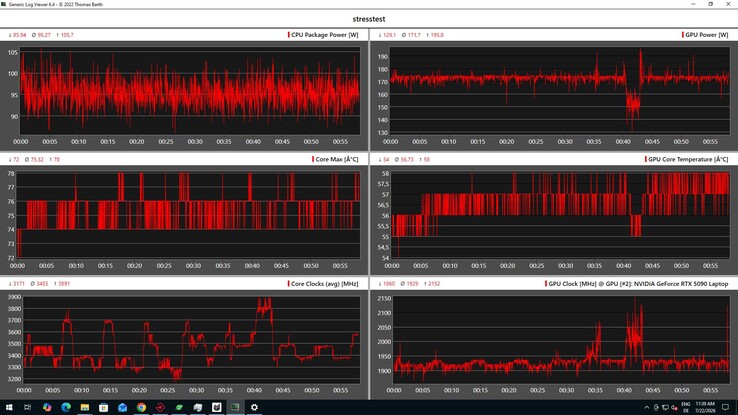Viewport: 738px width, 415px height.
Task: Open File Explorer from the taskbar
Action: click(85, 407)
